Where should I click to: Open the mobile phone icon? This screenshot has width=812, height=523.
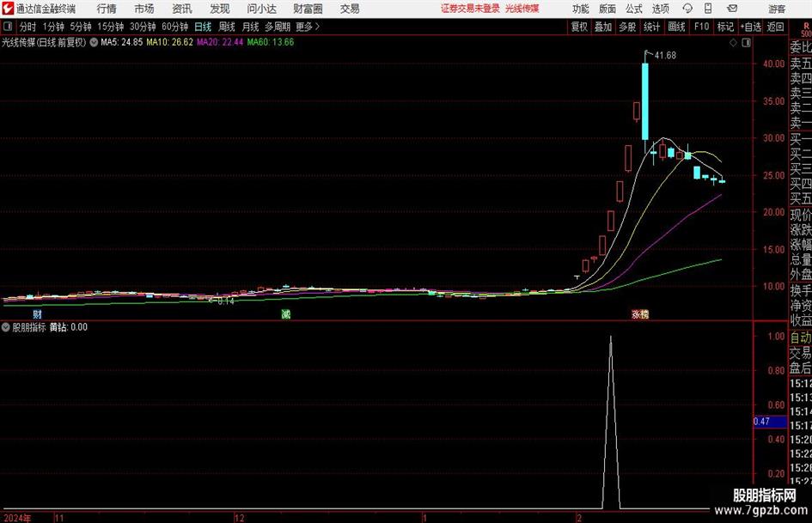tap(708, 9)
